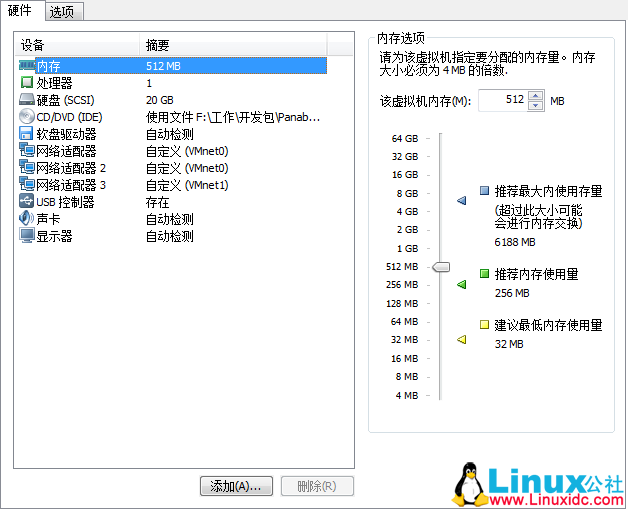
Task: Click the 网络适配器 2 network icon
Action: 27,168
